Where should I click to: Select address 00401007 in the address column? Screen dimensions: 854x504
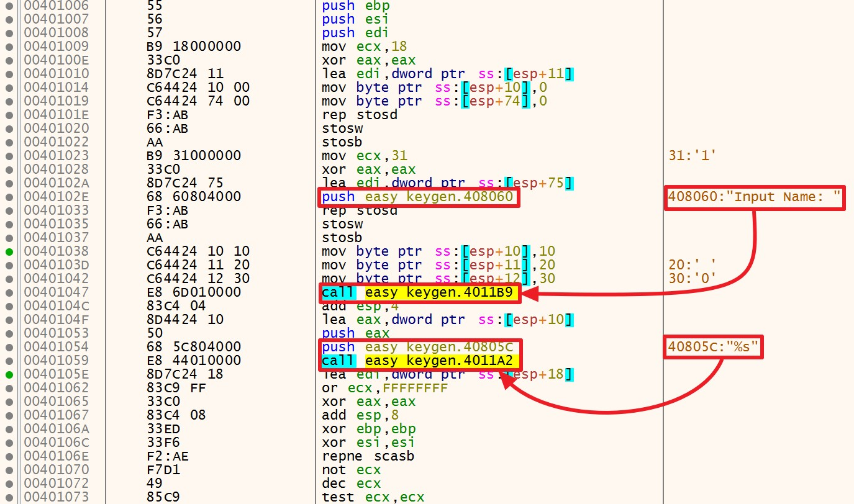click(56, 19)
